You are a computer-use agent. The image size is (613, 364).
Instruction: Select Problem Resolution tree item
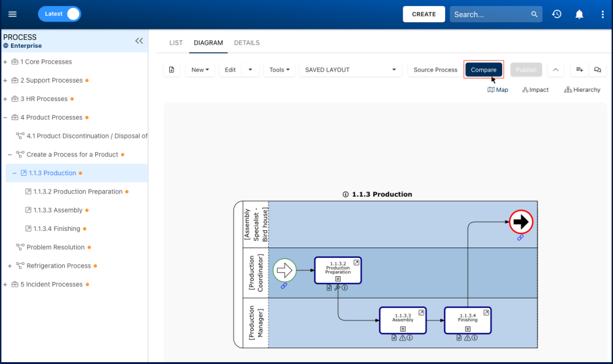(x=56, y=247)
